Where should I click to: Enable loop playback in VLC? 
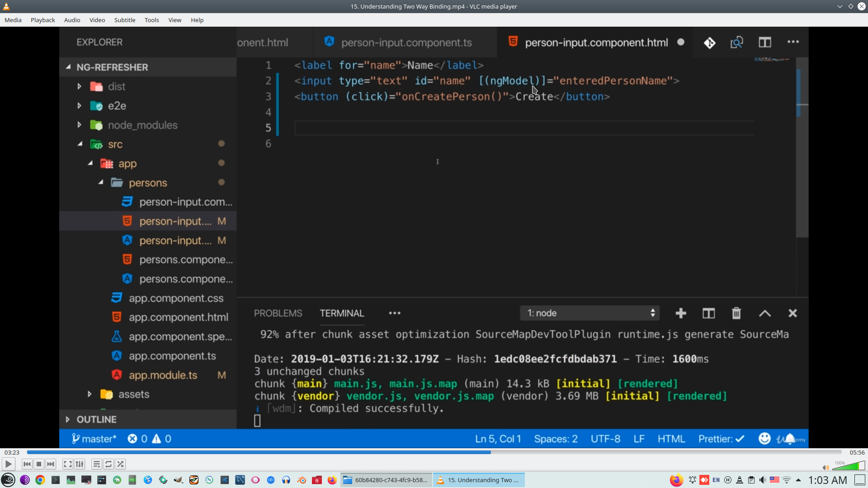coord(108,464)
